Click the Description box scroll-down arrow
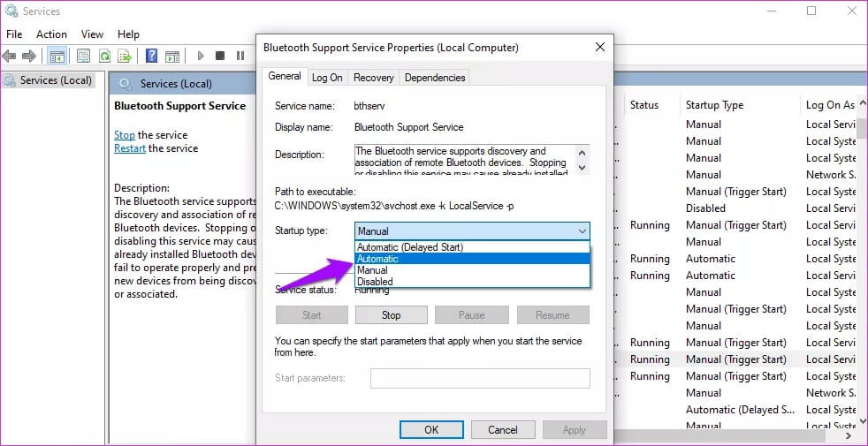 pyautogui.click(x=582, y=167)
